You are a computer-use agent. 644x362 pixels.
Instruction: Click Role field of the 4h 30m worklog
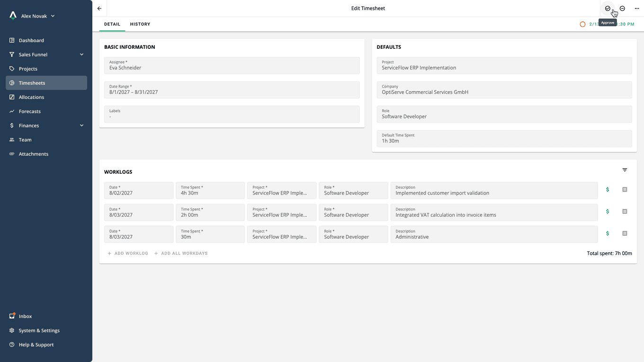point(353,190)
